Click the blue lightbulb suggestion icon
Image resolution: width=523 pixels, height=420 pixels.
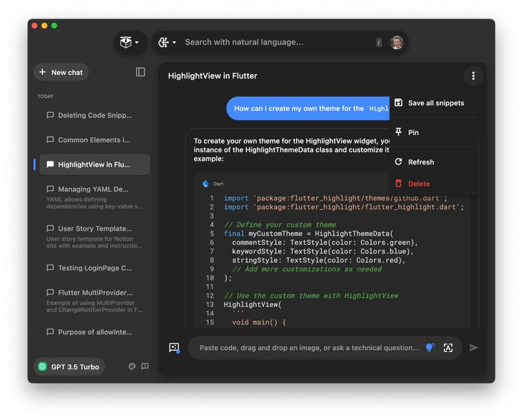430,347
